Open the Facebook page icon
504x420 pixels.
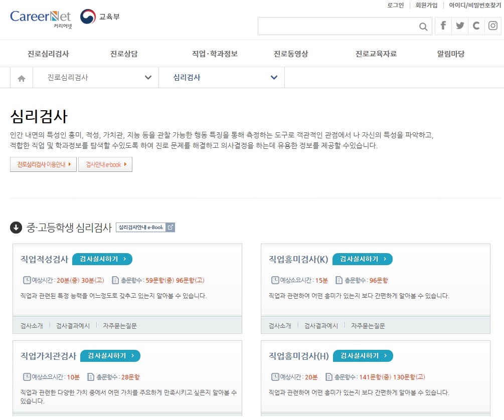(x=443, y=26)
